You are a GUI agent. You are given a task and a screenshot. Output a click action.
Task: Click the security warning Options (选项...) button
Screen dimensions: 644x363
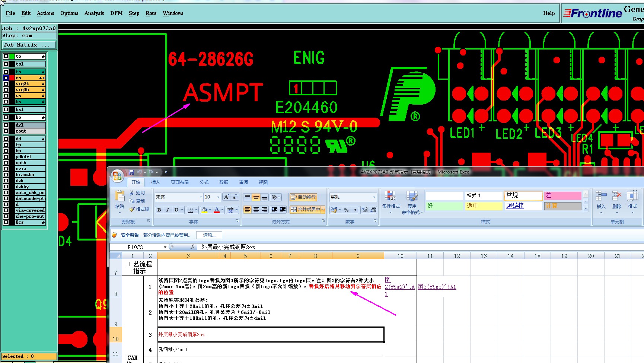(x=209, y=235)
